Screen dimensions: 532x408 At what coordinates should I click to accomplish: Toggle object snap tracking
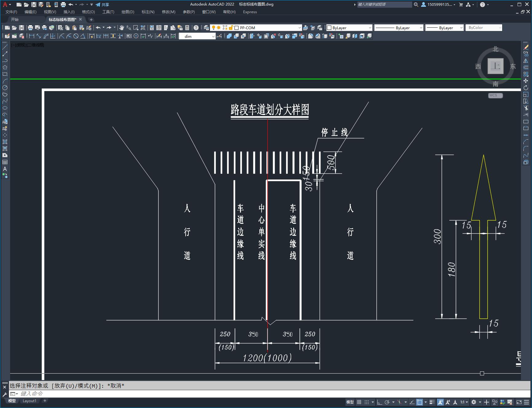(x=412, y=402)
